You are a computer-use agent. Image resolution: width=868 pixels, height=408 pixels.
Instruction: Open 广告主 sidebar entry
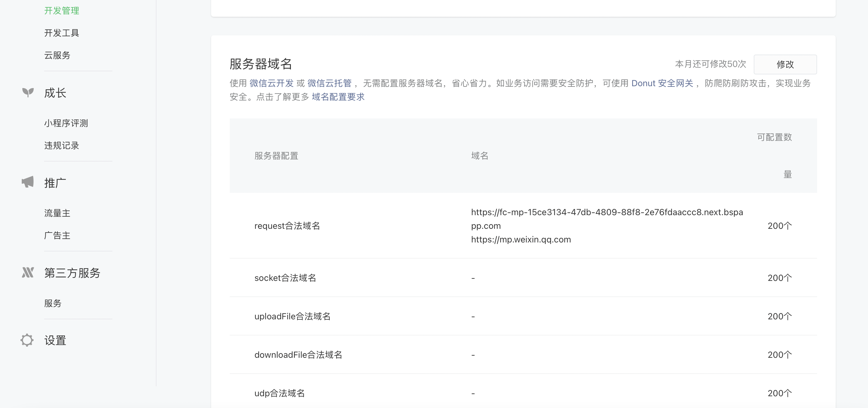point(57,235)
